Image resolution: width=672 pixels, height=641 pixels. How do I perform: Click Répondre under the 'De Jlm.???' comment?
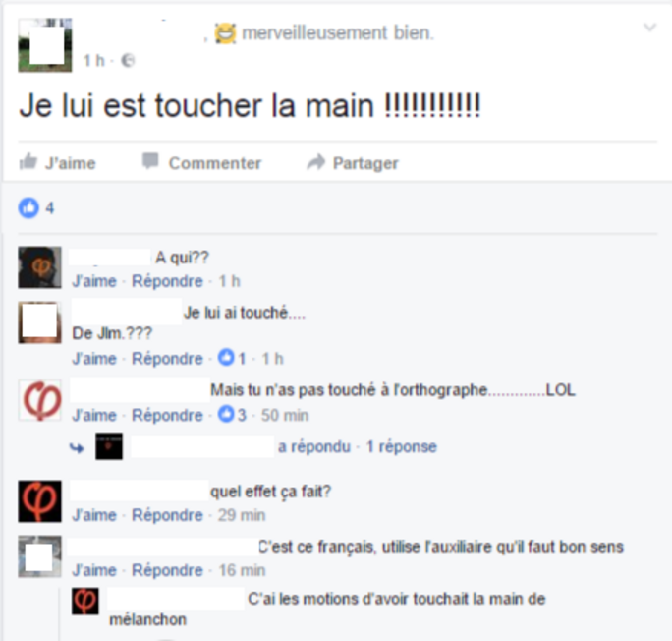click(167, 359)
